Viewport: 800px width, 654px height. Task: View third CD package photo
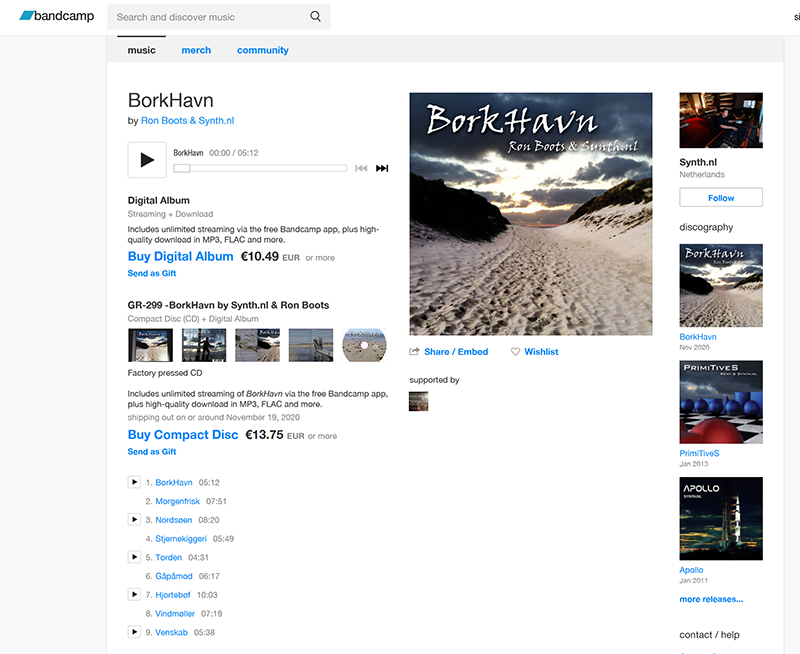(x=257, y=345)
